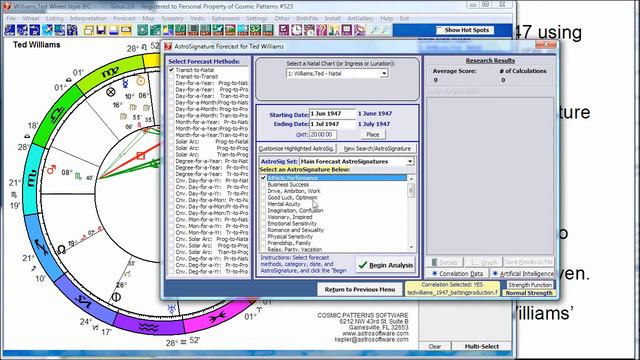Open the Synastry menu
640x360 pixels.
(172, 19)
